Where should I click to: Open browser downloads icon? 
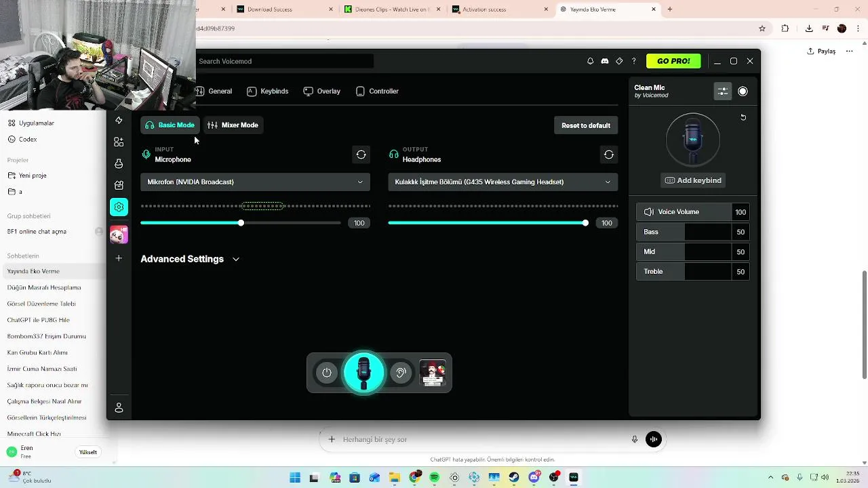809,28
